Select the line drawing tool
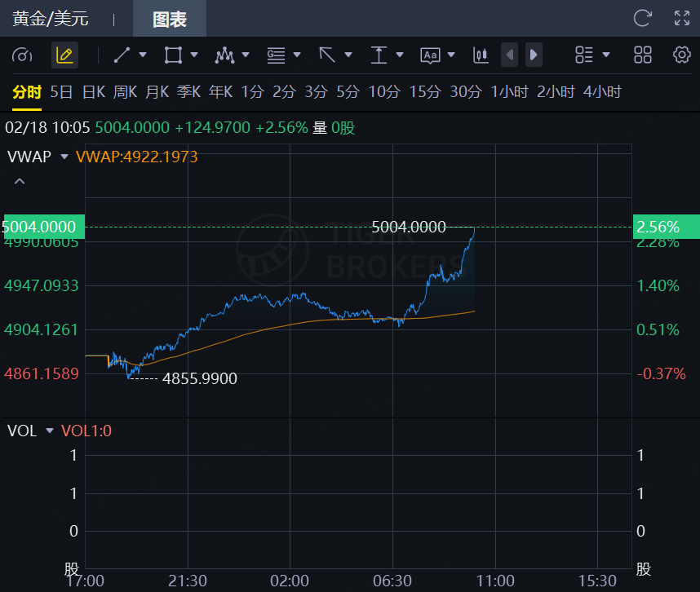This screenshot has width=700, height=592. tap(122, 55)
